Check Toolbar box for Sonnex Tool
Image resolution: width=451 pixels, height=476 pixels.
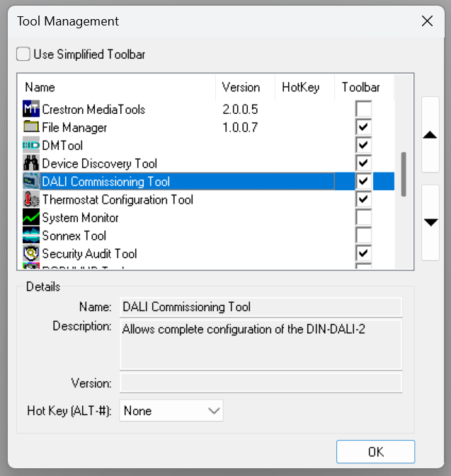[x=363, y=236]
